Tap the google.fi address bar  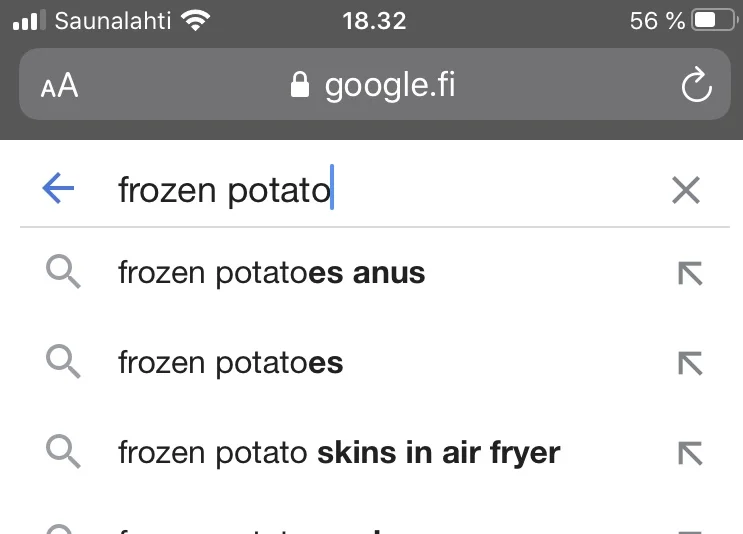[388, 85]
